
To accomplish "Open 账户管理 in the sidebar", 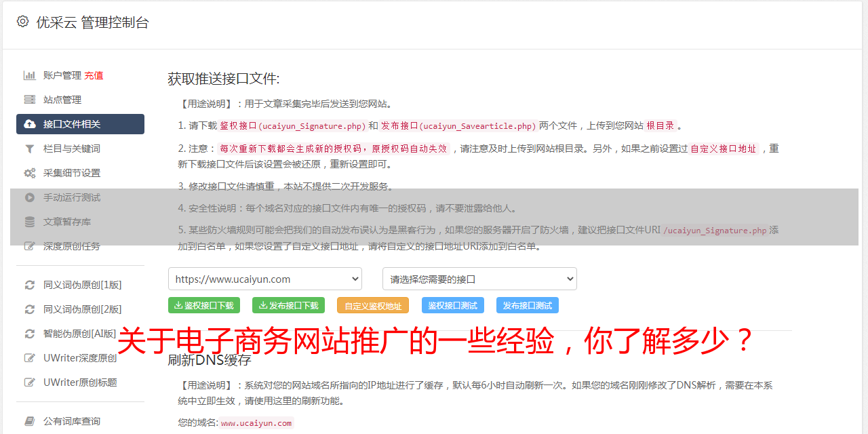I will (62, 75).
